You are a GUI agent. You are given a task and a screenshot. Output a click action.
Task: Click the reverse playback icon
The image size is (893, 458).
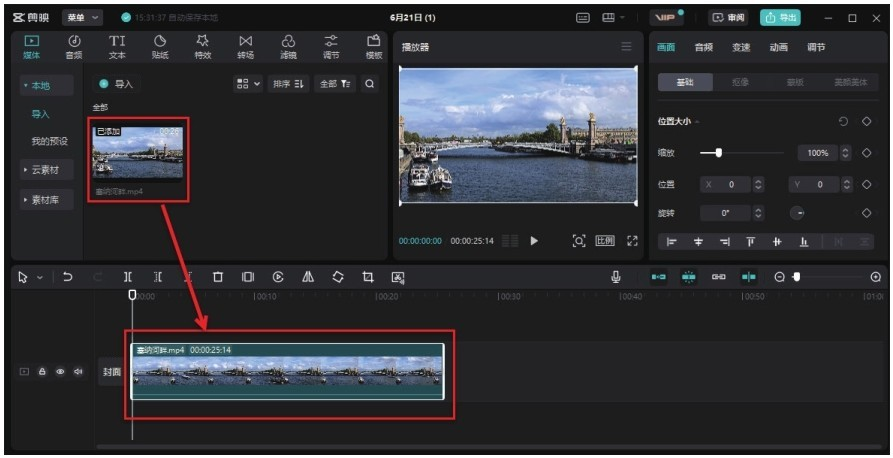(278, 277)
